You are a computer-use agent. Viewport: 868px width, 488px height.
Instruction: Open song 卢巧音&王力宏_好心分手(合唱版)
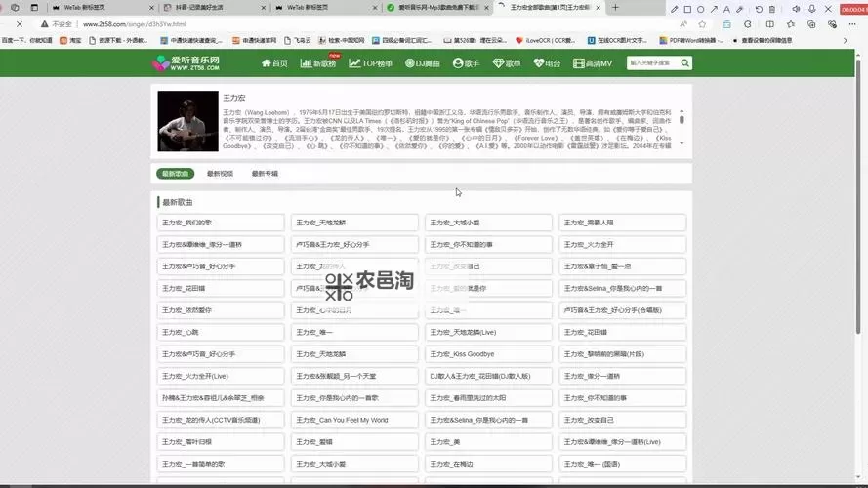point(622,310)
